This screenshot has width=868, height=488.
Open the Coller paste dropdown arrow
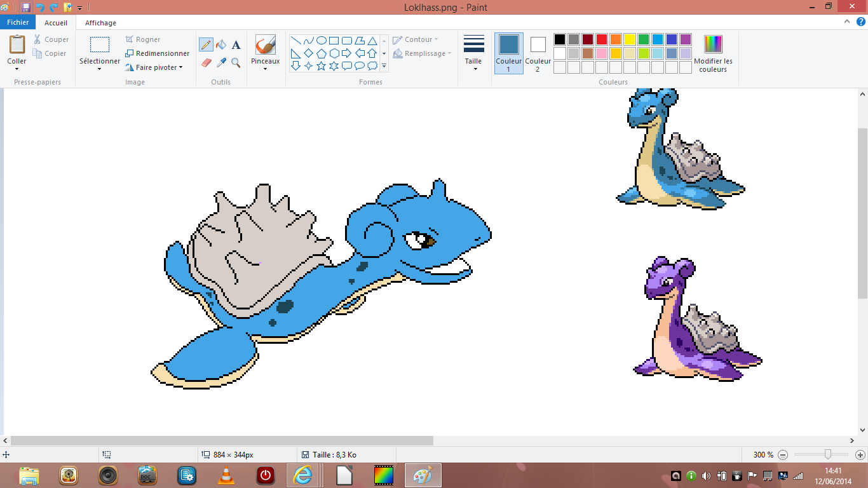[17, 69]
